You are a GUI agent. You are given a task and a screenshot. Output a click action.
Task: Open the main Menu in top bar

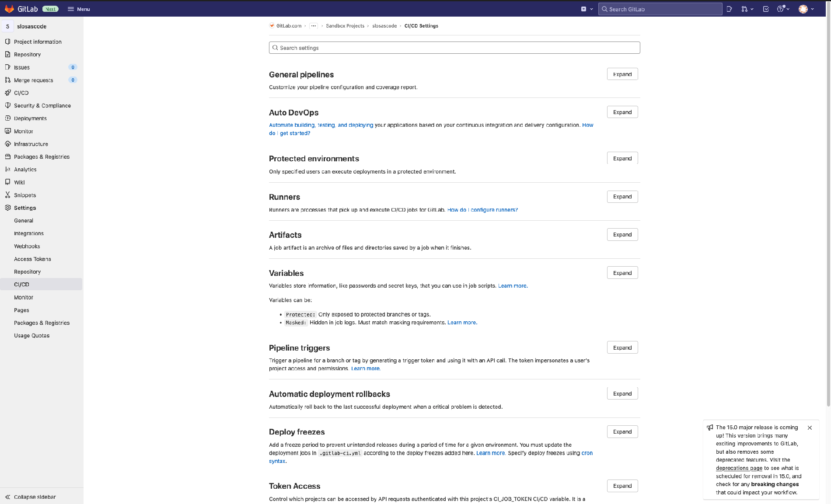[x=79, y=9]
